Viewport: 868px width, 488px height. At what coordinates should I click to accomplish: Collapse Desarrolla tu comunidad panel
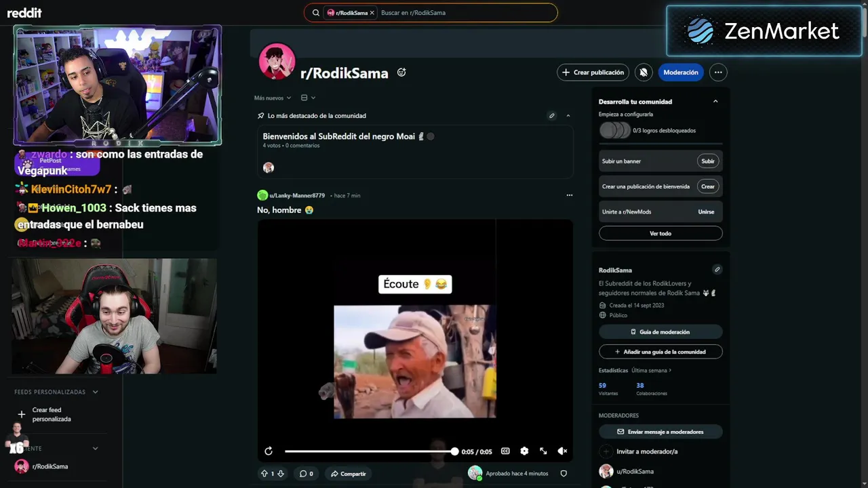click(715, 102)
